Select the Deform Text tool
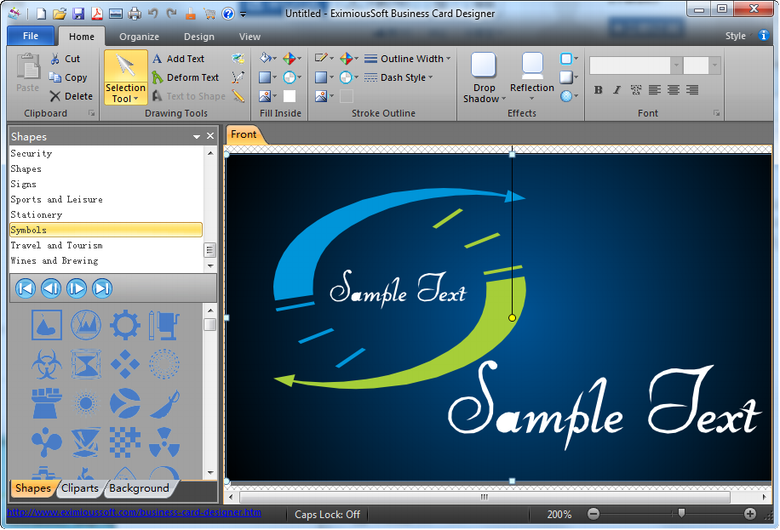Viewport: 780px width, 530px height. pyautogui.click(x=185, y=77)
